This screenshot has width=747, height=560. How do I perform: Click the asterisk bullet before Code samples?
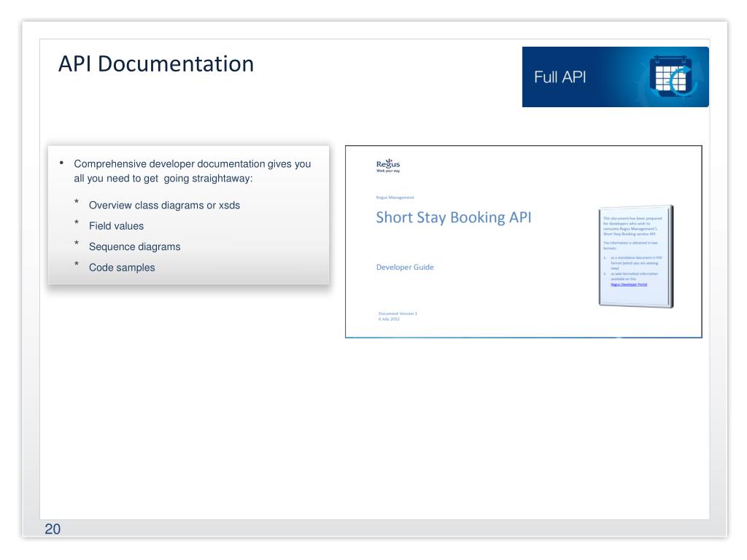[77, 264]
